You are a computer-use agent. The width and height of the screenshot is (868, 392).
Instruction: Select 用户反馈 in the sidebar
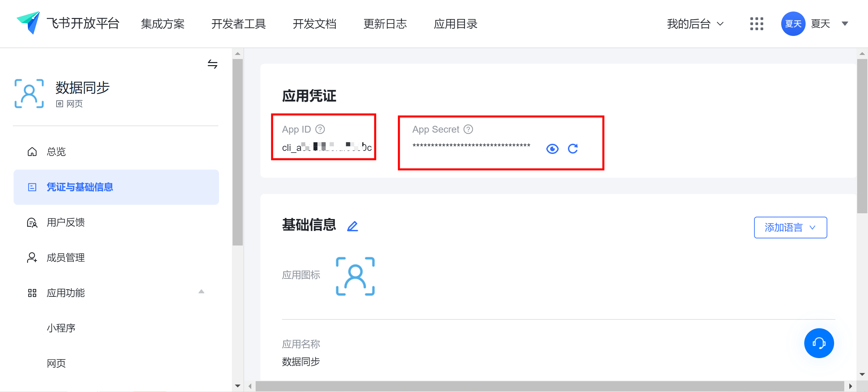66,222
